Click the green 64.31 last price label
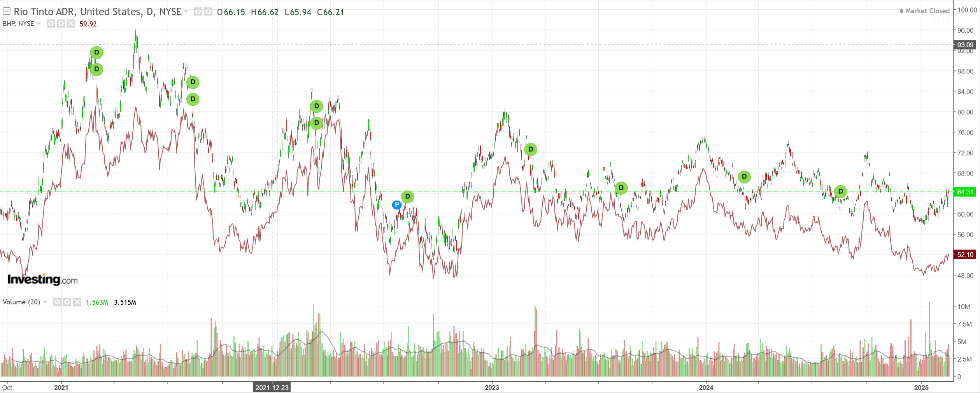This screenshot has width=980, height=393. (x=965, y=192)
